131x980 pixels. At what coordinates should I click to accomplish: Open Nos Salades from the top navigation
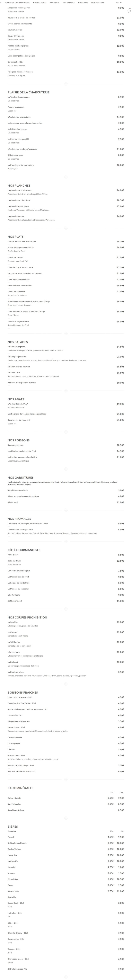pyautogui.click(x=69, y=3)
